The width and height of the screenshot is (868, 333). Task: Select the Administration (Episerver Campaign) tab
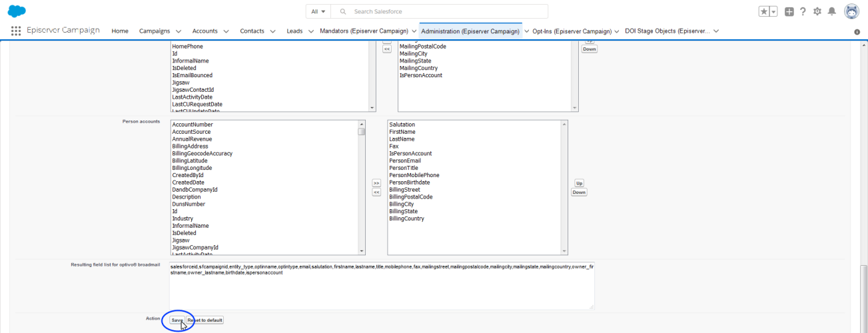click(470, 31)
